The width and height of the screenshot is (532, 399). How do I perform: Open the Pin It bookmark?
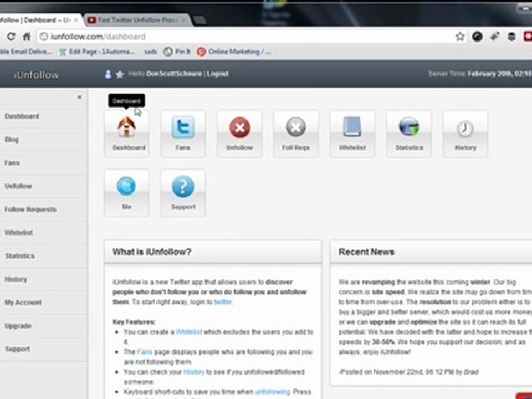pyautogui.click(x=177, y=52)
